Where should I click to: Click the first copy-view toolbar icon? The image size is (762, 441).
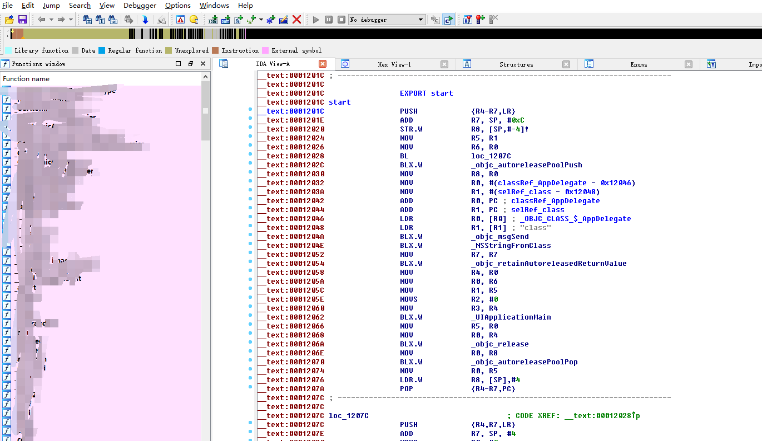87,19
